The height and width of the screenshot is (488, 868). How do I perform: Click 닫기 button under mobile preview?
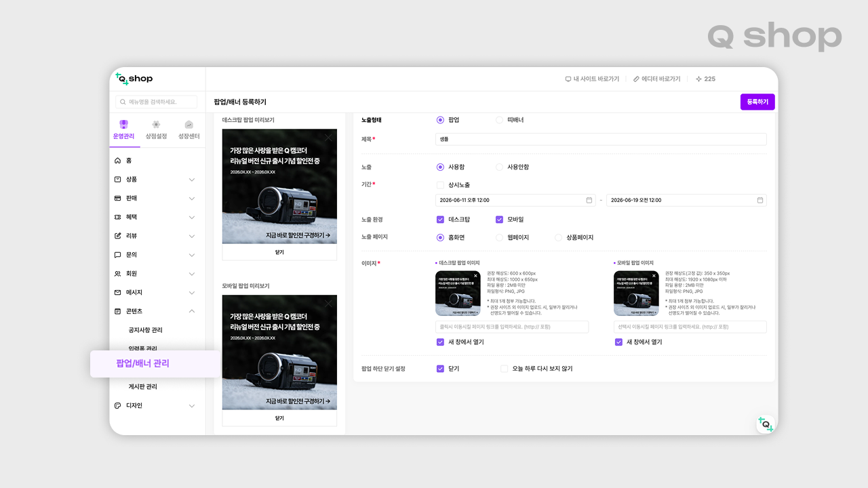pos(279,418)
